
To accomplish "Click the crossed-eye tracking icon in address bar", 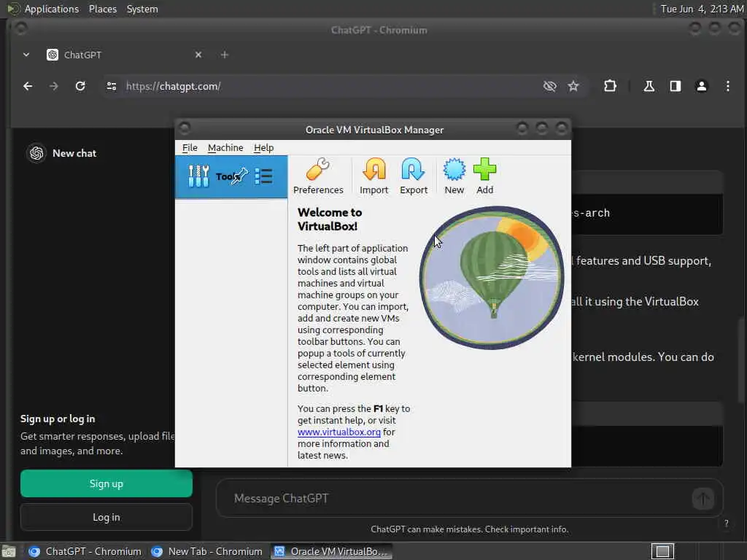I will (550, 86).
